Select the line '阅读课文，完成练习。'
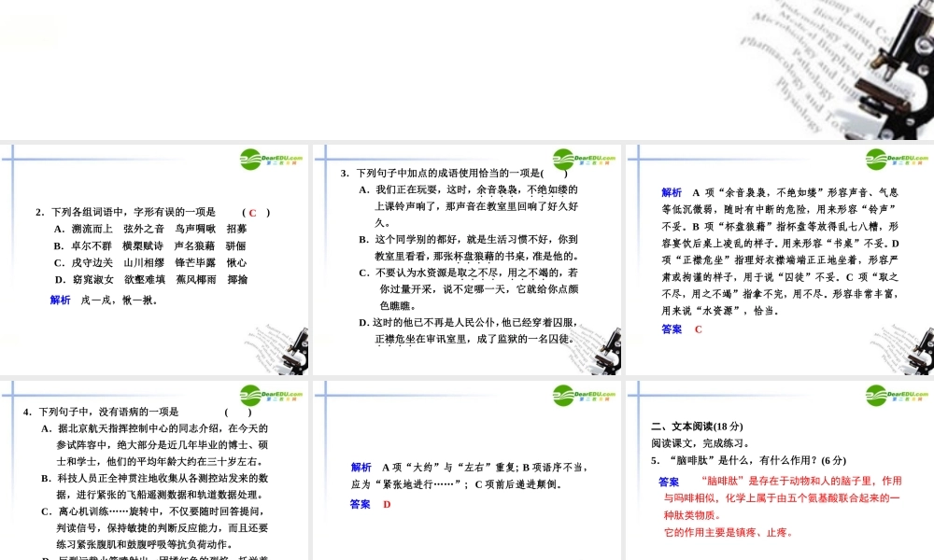The width and height of the screenshot is (934, 560). [x=700, y=442]
